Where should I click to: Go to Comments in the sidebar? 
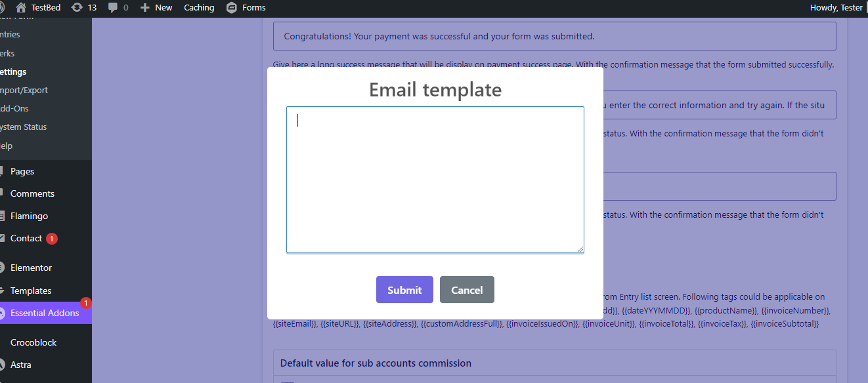click(32, 193)
